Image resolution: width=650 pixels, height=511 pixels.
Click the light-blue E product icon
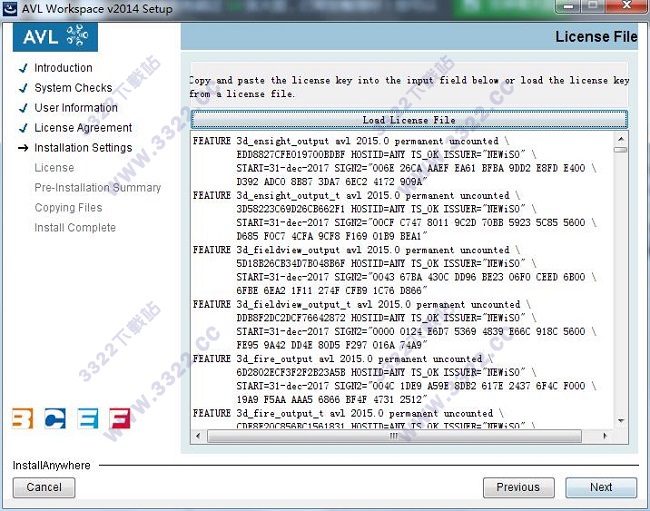[x=88, y=418]
